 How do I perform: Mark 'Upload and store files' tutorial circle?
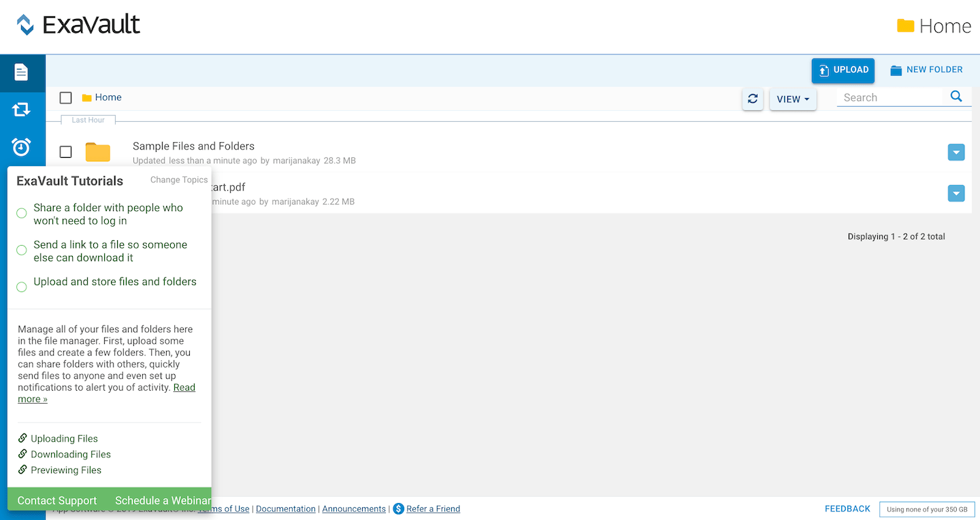pyautogui.click(x=22, y=287)
